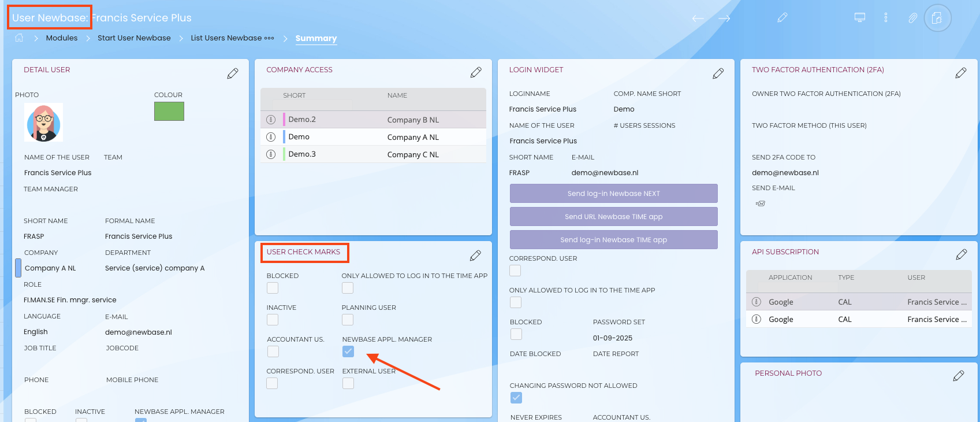Uncheck Newbase Appl. Manager in User Check Marks
The height and width of the screenshot is (422, 980).
[348, 351]
